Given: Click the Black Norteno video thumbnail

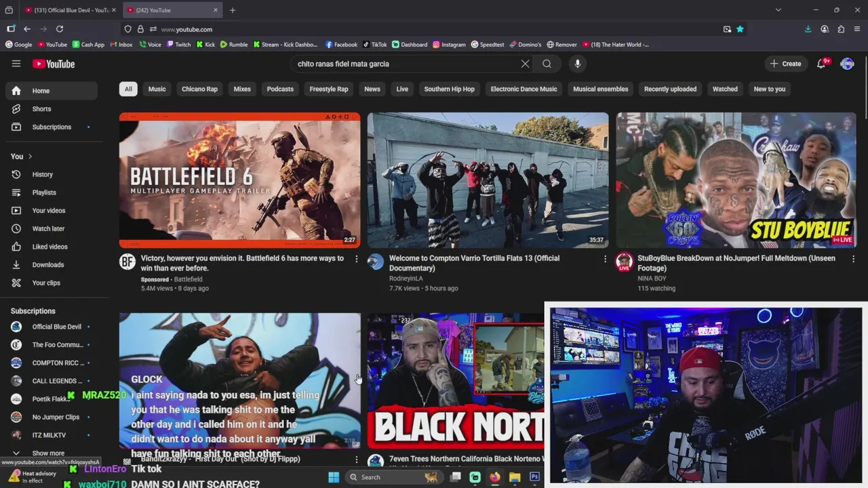Looking at the screenshot, I should pyautogui.click(x=456, y=381).
